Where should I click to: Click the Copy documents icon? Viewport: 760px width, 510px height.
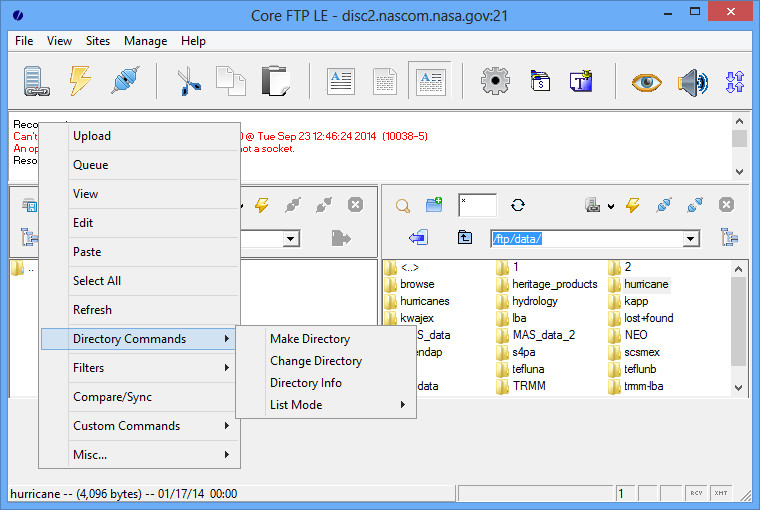(x=231, y=81)
